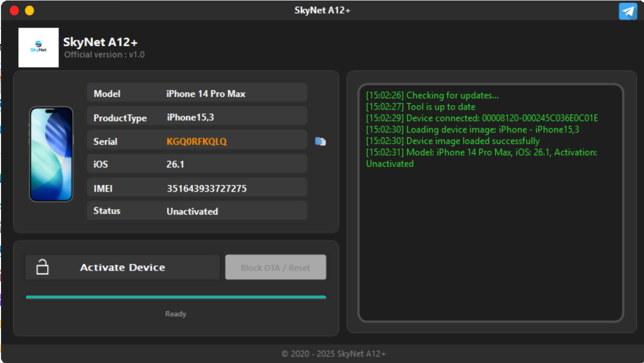Click the SkyNet logo image
This screenshot has width=644, height=363.
coord(38,48)
